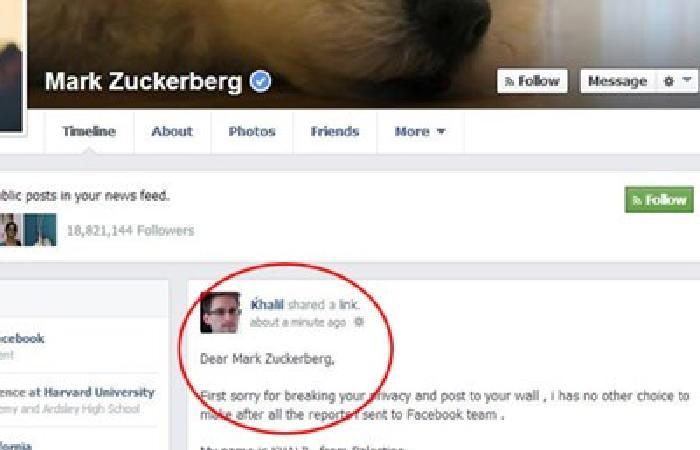The image size is (700, 450).
Task: Click the post privacy gear icon under Khalil
Action: [x=358, y=322]
